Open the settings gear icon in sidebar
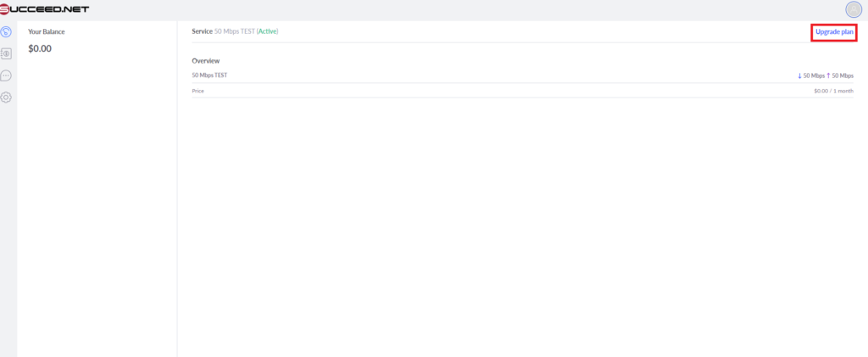 click(x=6, y=97)
